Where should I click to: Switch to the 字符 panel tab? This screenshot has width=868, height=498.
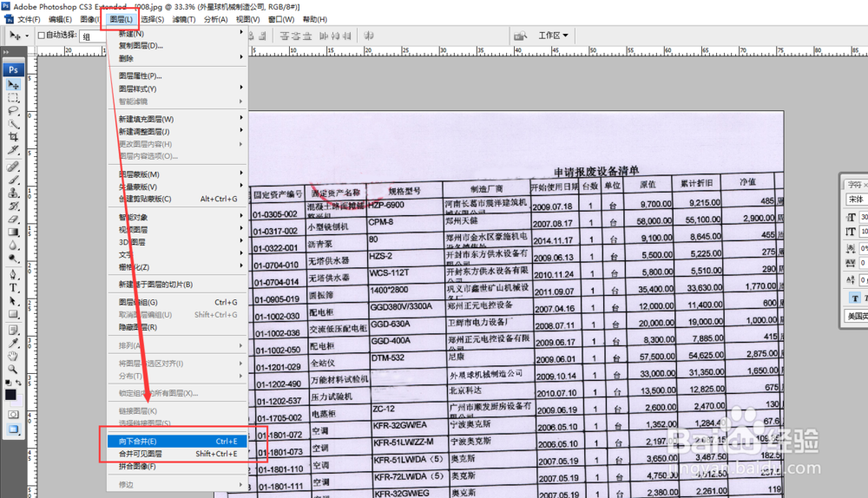coord(855,184)
